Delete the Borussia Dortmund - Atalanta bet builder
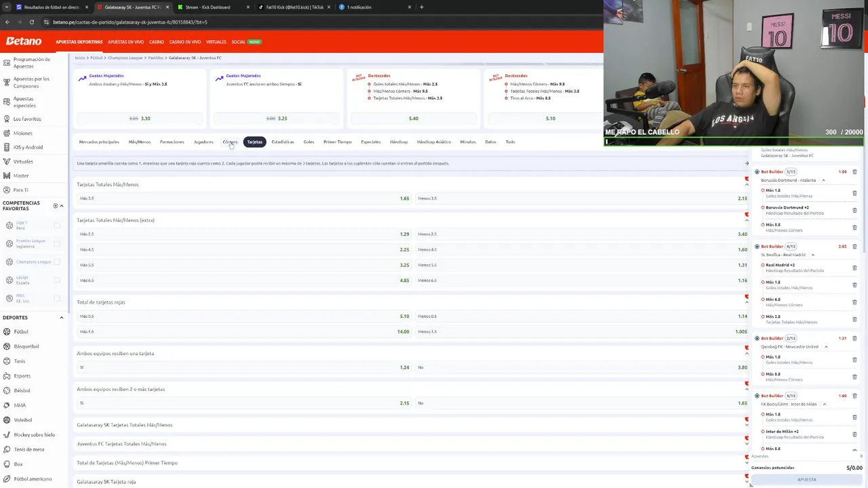Viewport: 868px width, 488px height. click(x=854, y=171)
